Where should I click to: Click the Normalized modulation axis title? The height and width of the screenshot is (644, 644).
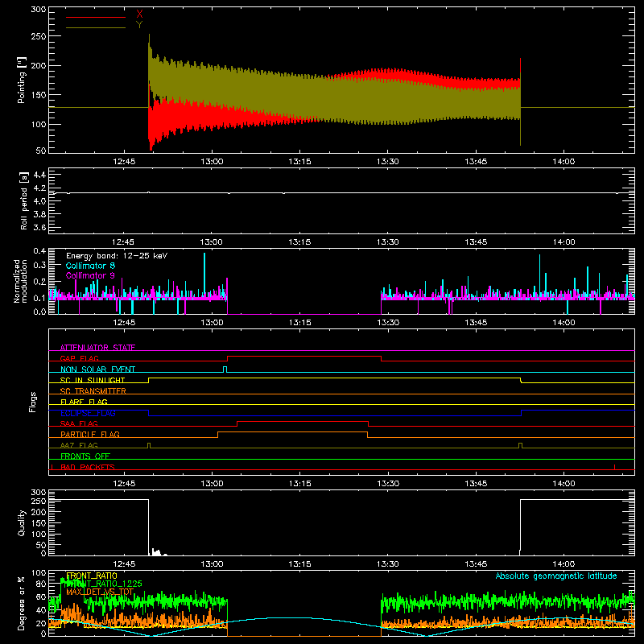click(x=21, y=281)
